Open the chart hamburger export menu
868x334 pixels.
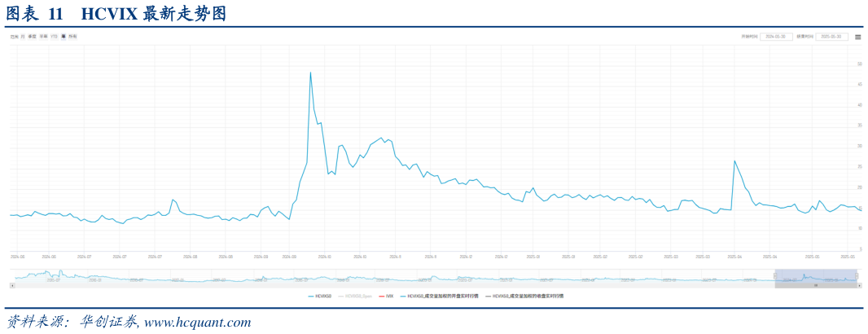point(857,37)
